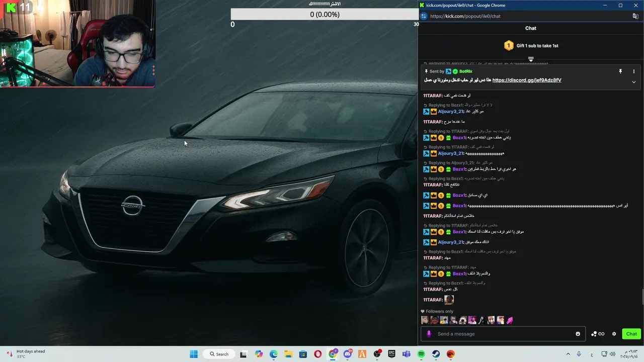
Task: Open Microsoft Edge from taskbar
Action: [273, 354]
